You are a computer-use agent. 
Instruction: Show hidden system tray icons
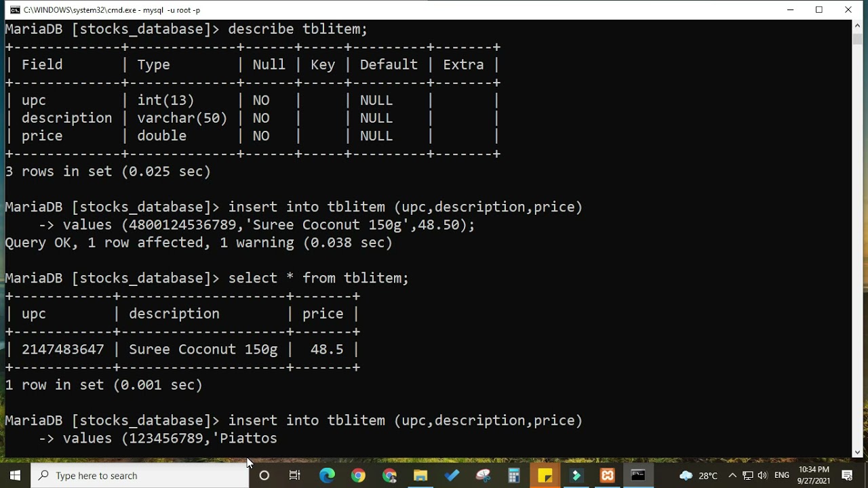(x=732, y=475)
